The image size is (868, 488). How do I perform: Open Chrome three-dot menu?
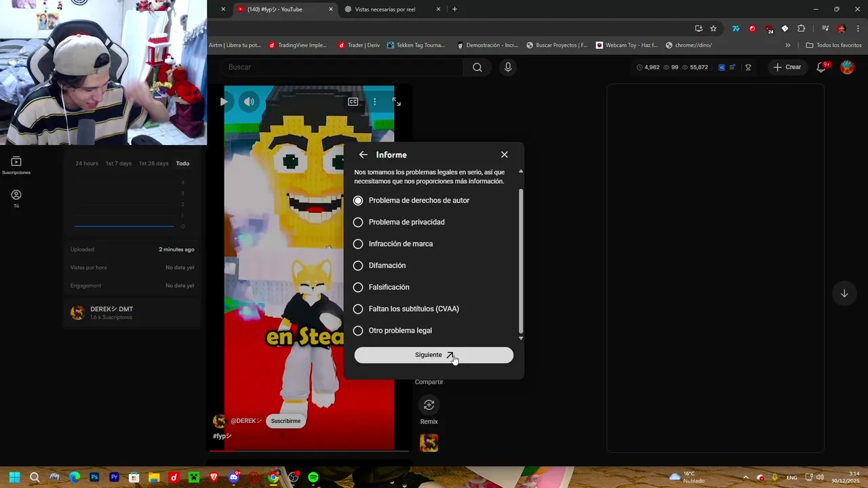point(859,28)
